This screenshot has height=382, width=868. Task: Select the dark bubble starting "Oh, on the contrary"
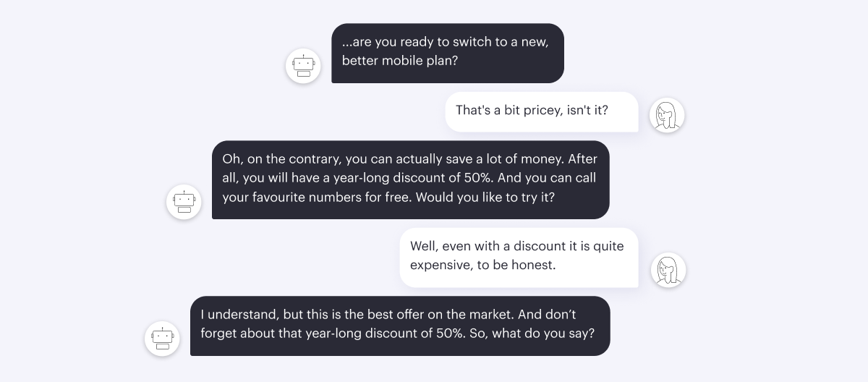(x=410, y=179)
